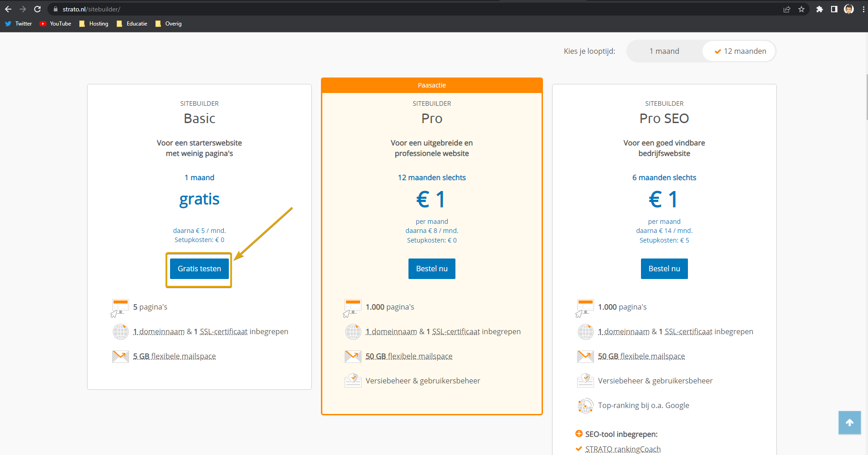Click the scroll-to-top arrow button

point(849,423)
